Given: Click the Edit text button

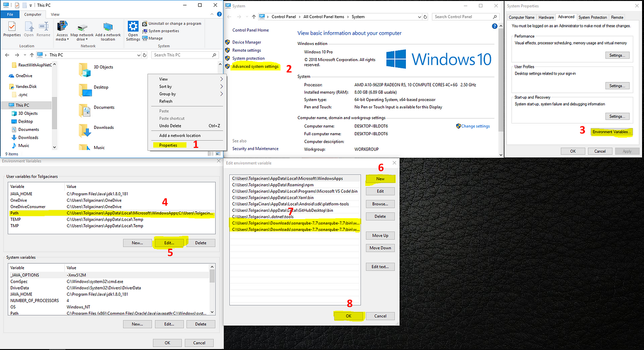Looking at the screenshot, I should pyautogui.click(x=380, y=267).
